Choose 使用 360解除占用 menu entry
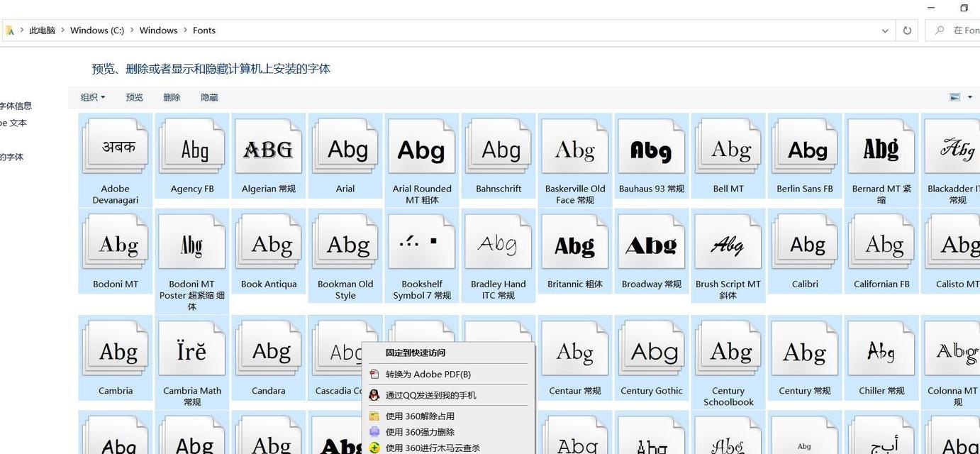Viewport: 980px width, 454px height. (x=448, y=416)
